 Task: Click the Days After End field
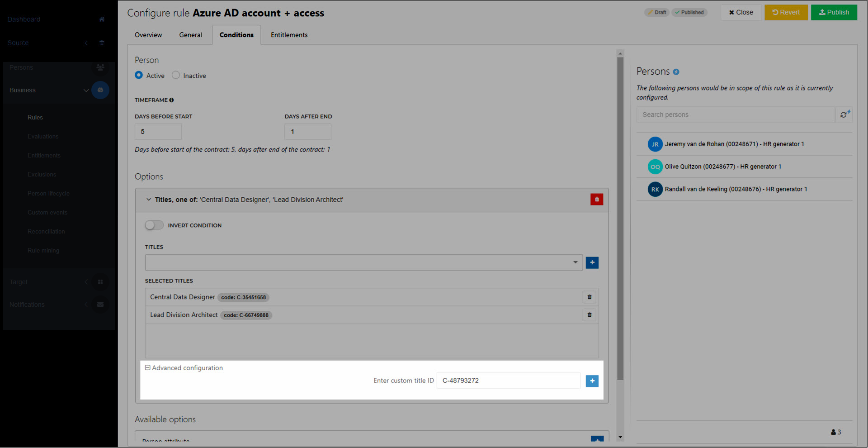coord(308,132)
